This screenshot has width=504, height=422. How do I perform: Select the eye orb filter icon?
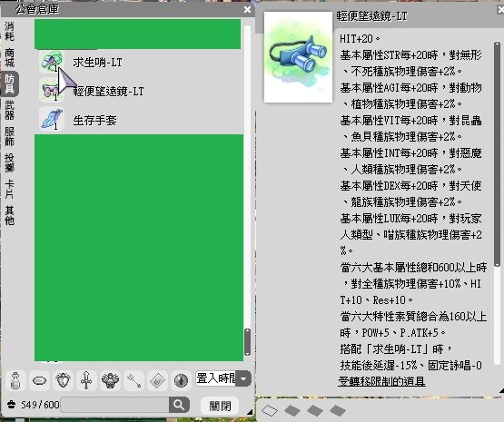pyautogui.click(x=181, y=380)
